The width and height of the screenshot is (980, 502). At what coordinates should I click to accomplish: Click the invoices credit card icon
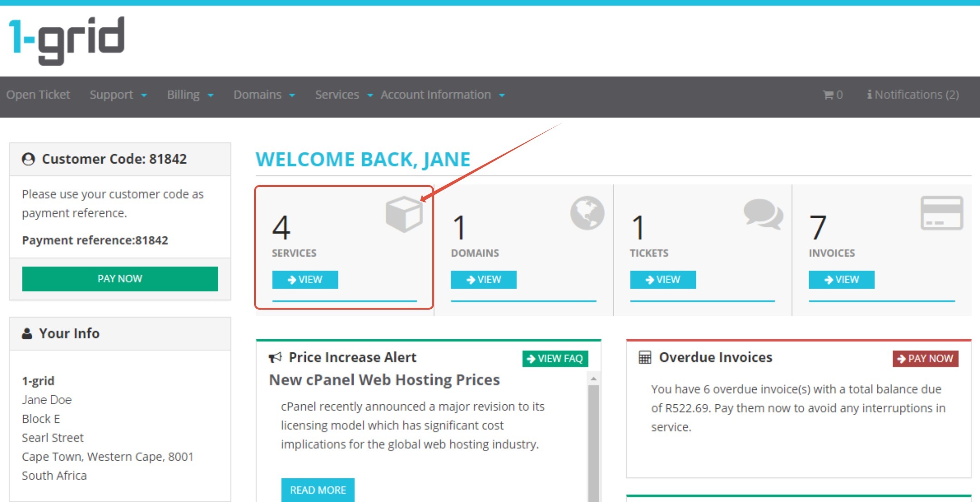point(941,213)
